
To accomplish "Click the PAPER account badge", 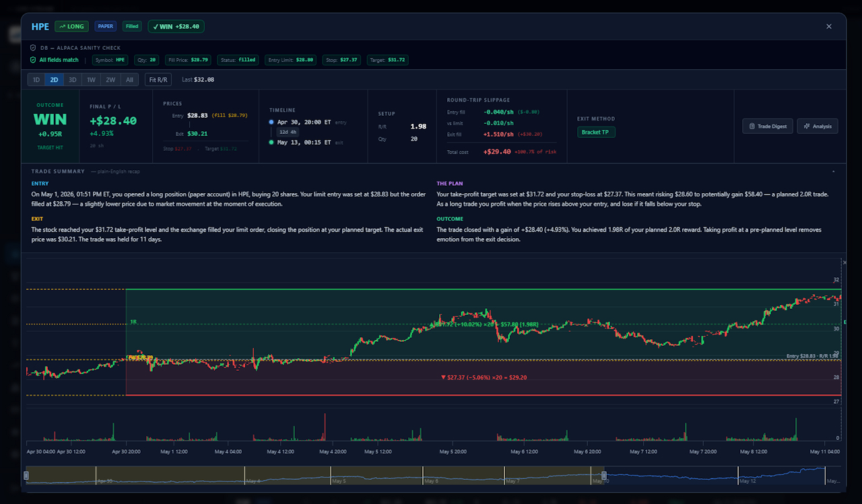I will pos(106,26).
